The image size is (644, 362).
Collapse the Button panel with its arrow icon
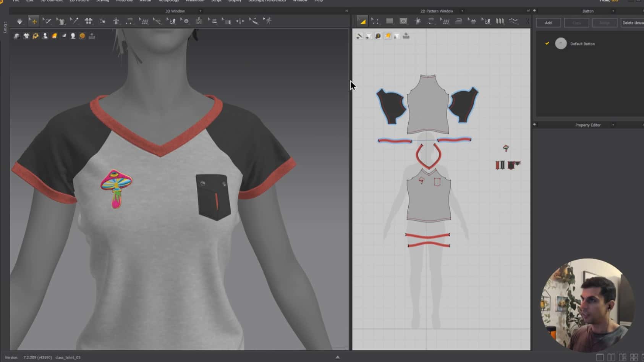click(534, 11)
